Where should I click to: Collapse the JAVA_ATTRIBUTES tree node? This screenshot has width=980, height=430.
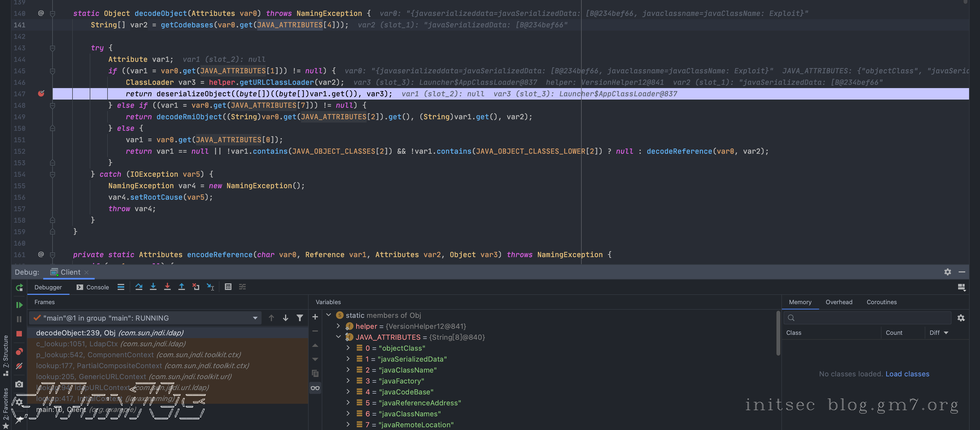(338, 337)
